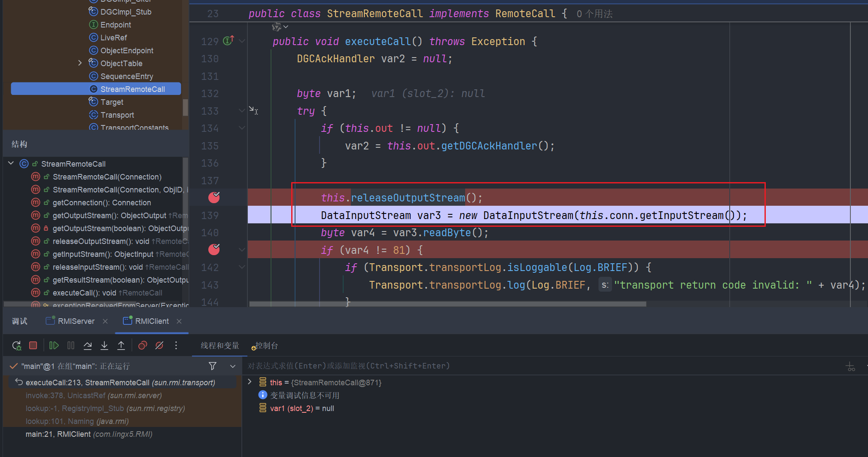Navigate to getInputStream() in structure
Viewport: 868px width, 457px height.
(103, 254)
